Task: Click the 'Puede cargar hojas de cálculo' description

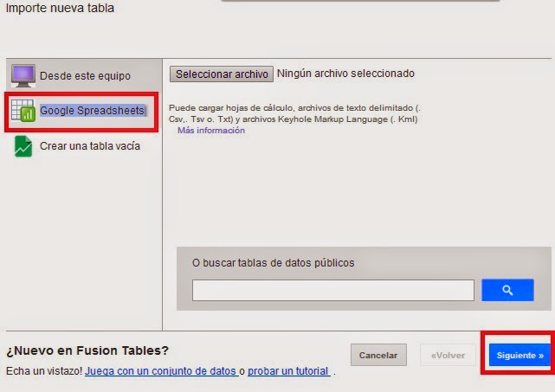Action: 294,113
